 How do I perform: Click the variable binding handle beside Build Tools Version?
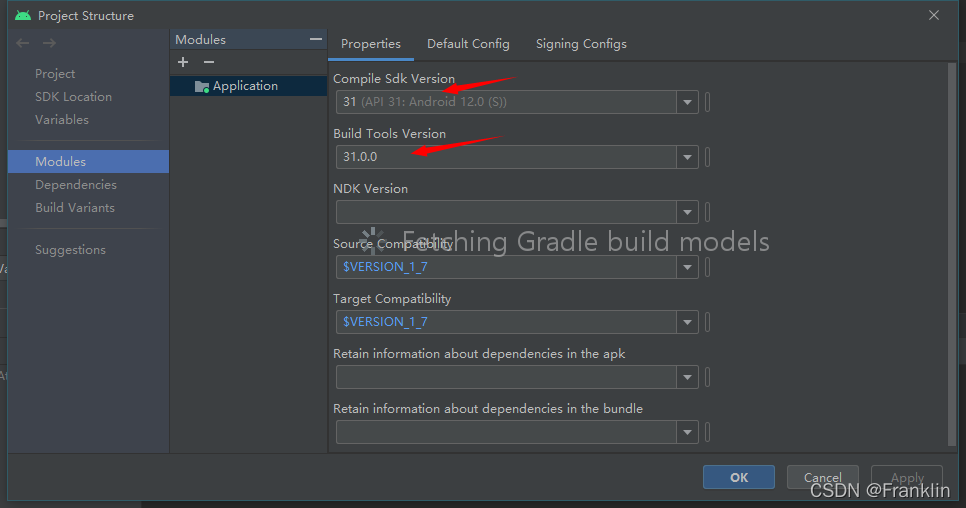pyautogui.click(x=707, y=157)
